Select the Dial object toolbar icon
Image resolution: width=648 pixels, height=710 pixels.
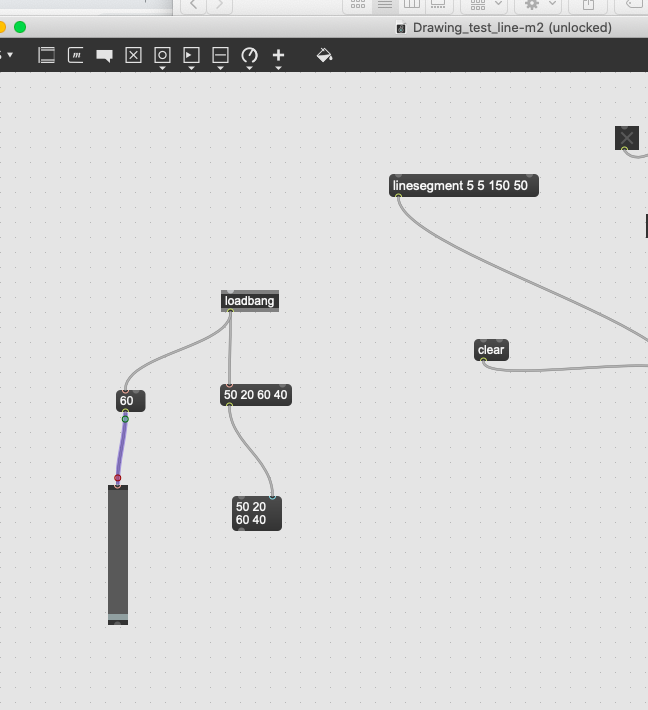pyautogui.click(x=249, y=55)
